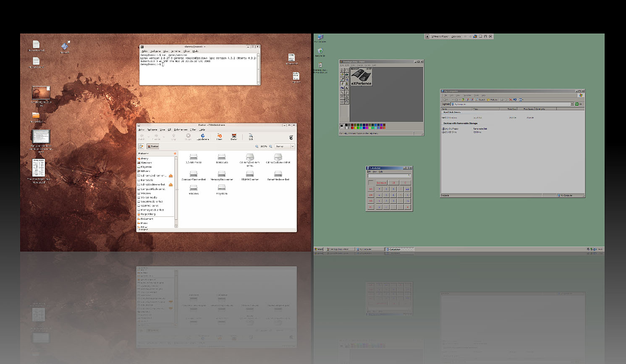Switch to My Computer in Windows taskbar
This screenshot has height=364, width=626.
[369, 249]
